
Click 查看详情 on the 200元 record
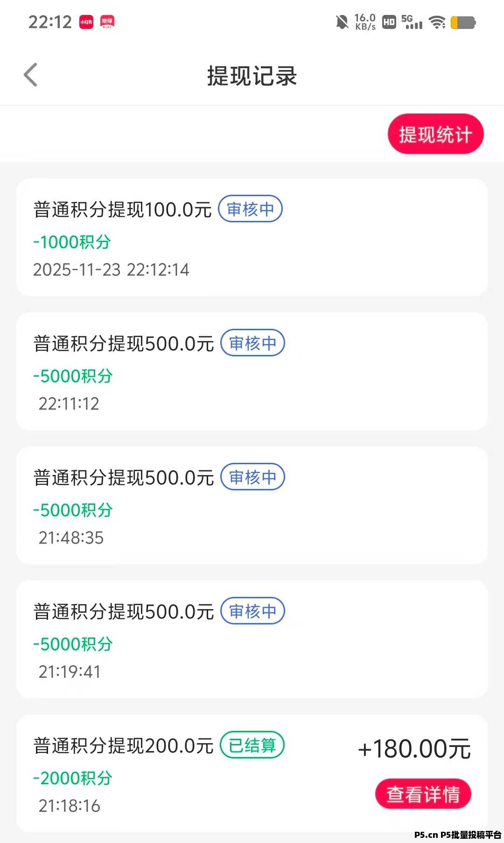tap(423, 793)
